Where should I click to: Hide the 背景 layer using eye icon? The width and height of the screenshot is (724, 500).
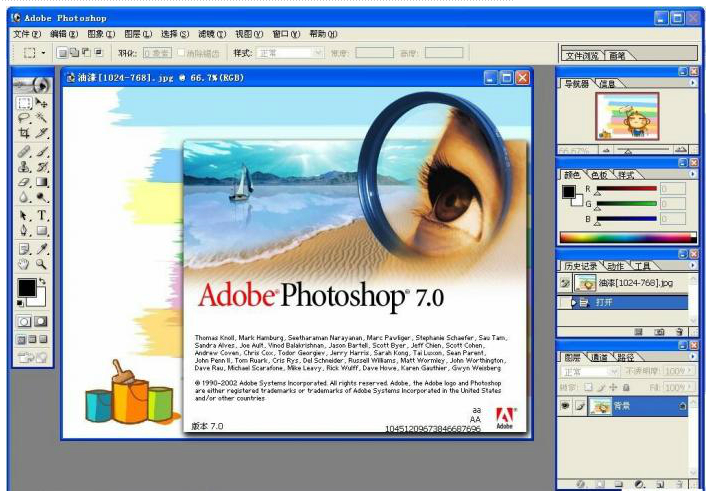pyautogui.click(x=566, y=407)
